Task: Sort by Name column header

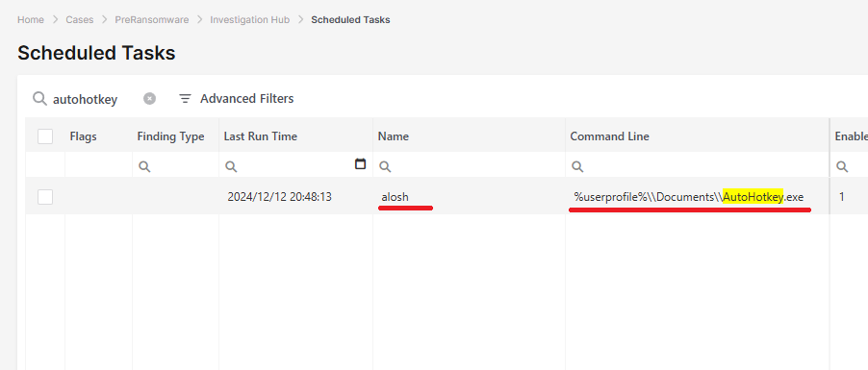Action: coord(393,136)
